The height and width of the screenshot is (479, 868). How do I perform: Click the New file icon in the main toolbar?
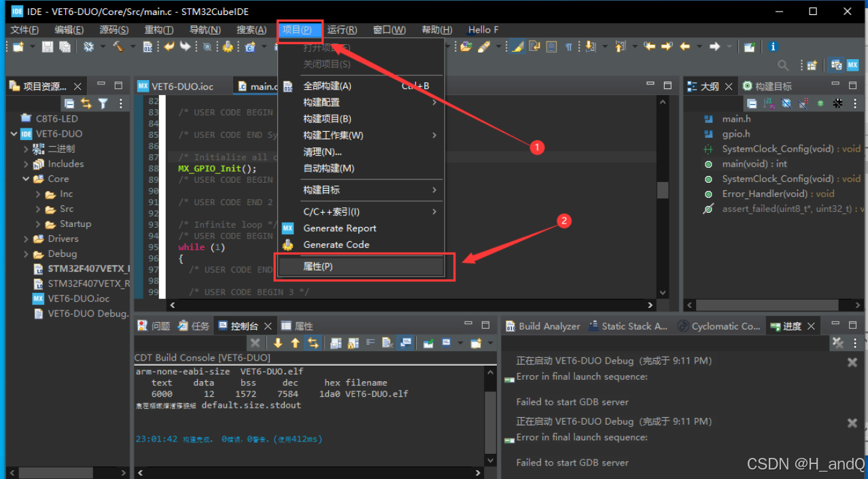(x=18, y=47)
